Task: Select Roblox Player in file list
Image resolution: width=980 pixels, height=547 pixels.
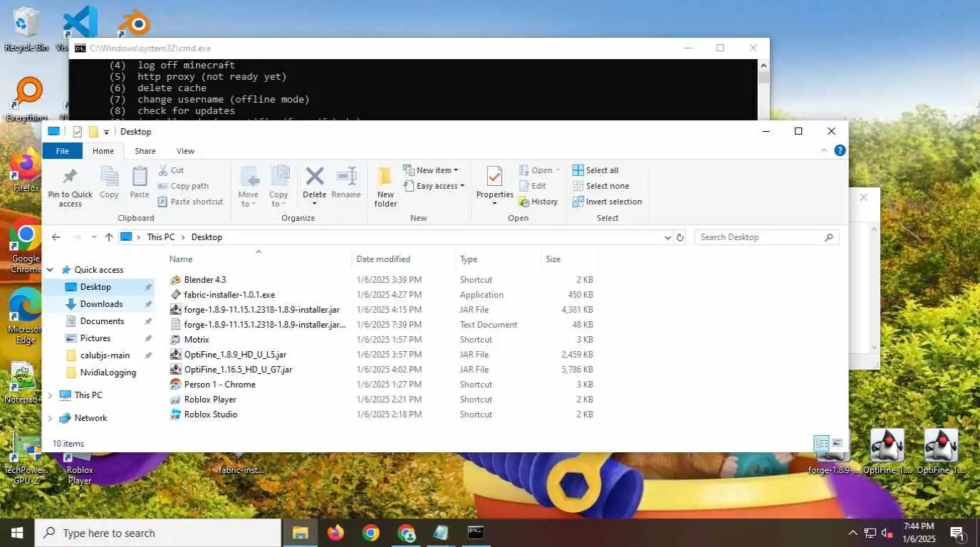Action: point(210,400)
